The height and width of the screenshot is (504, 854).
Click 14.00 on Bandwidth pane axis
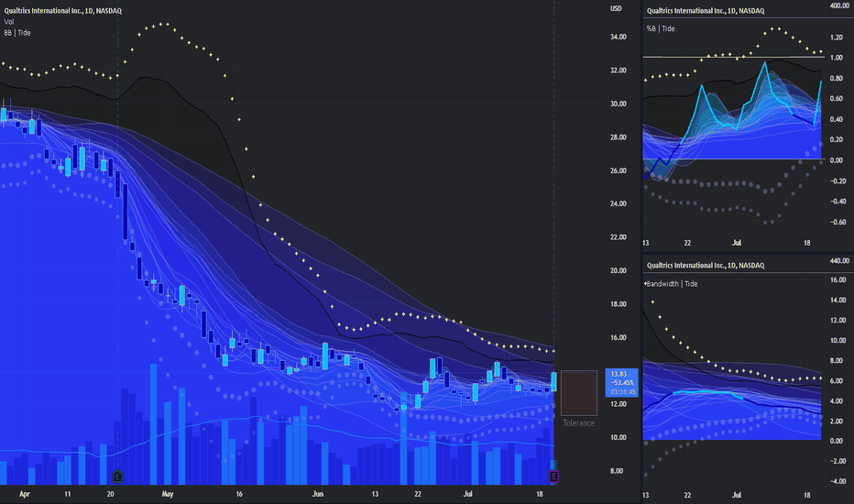point(838,301)
